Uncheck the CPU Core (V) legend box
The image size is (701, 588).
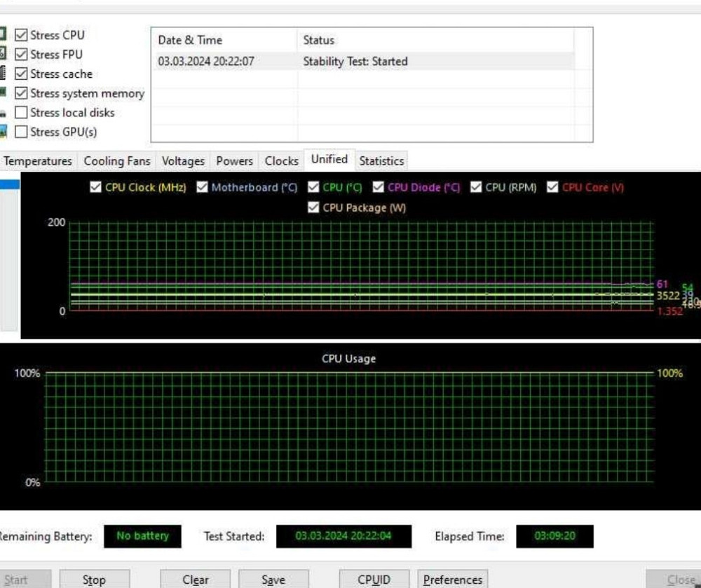(x=552, y=188)
